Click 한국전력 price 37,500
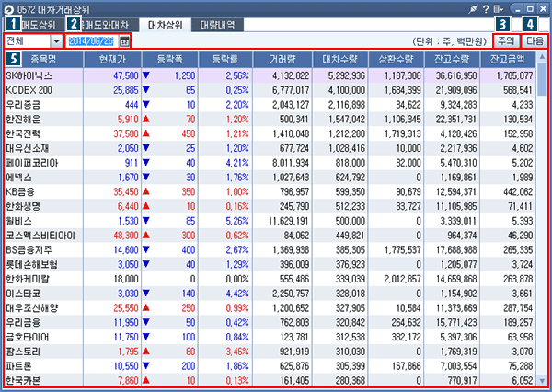This screenshot has height=392, width=552. [126, 133]
